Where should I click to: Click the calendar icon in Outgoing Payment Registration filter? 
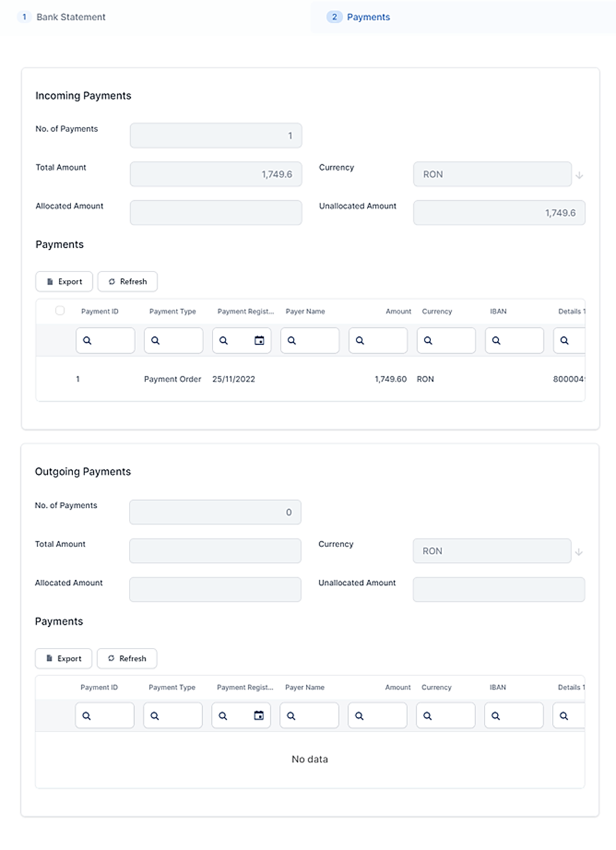pyautogui.click(x=258, y=716)
